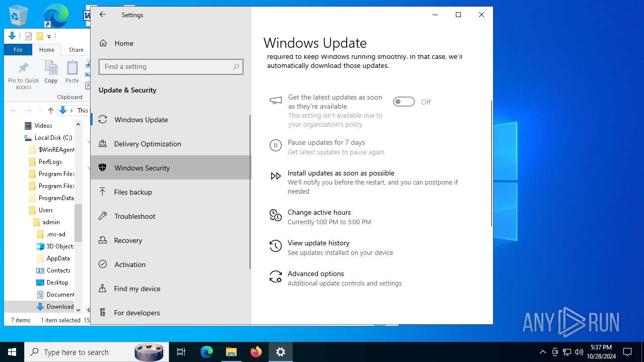Select admin folder in Explorer tree

tap(51, 222)
